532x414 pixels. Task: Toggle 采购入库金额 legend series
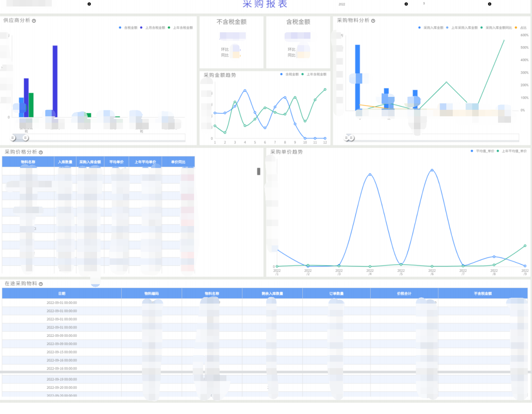tap(431, 28)
